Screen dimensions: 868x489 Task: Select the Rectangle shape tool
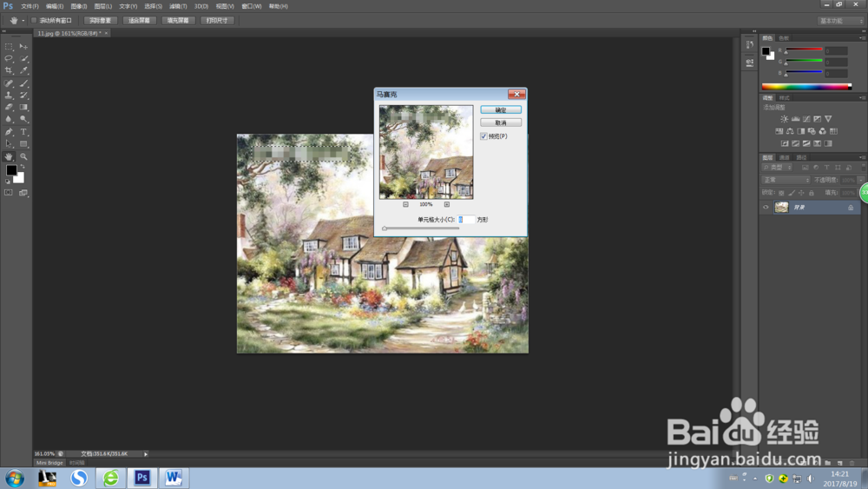tap(23, 144)
